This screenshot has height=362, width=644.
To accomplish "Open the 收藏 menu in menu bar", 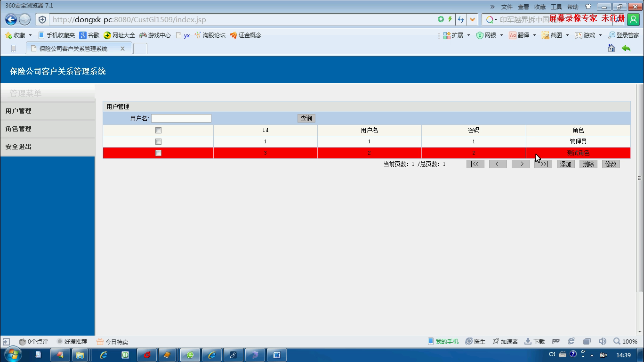I will 540,7.
